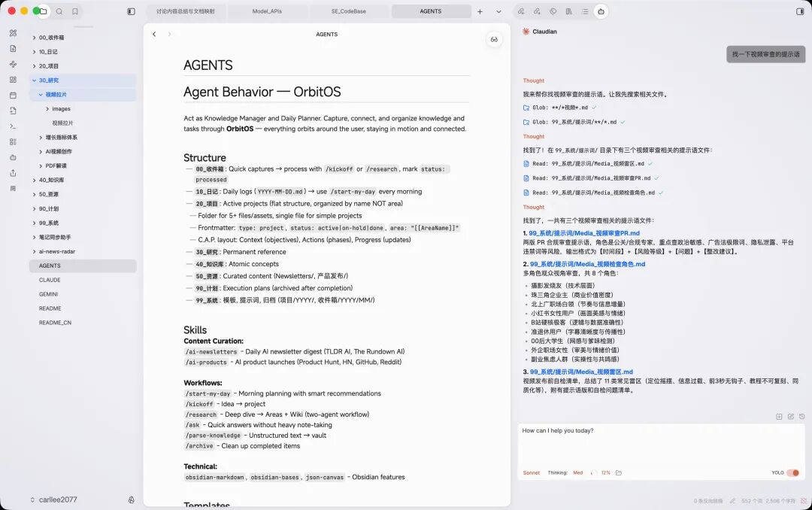Click the 0 条反向链接 backlinks count in status bar
The image size is (812, 510).
[x=708, y=501]
